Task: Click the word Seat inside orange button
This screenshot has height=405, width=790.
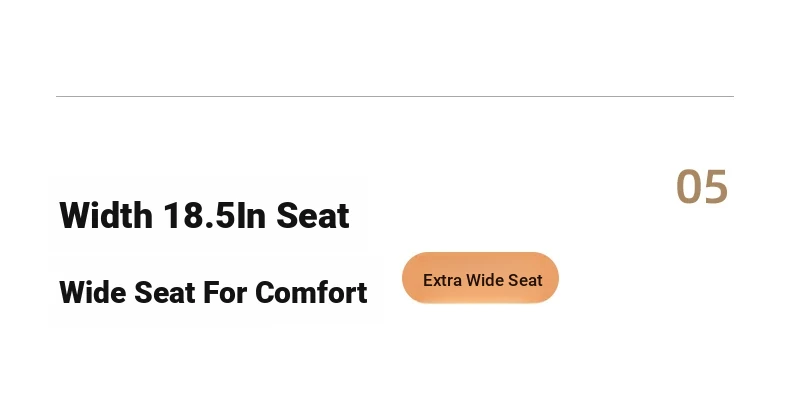Action: (525, 280)
